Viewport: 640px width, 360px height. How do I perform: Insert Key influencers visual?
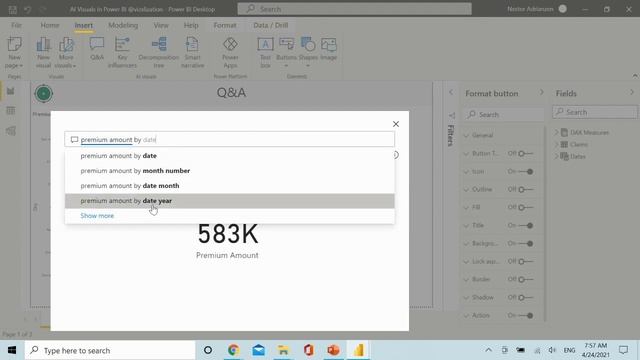(122, 44)
